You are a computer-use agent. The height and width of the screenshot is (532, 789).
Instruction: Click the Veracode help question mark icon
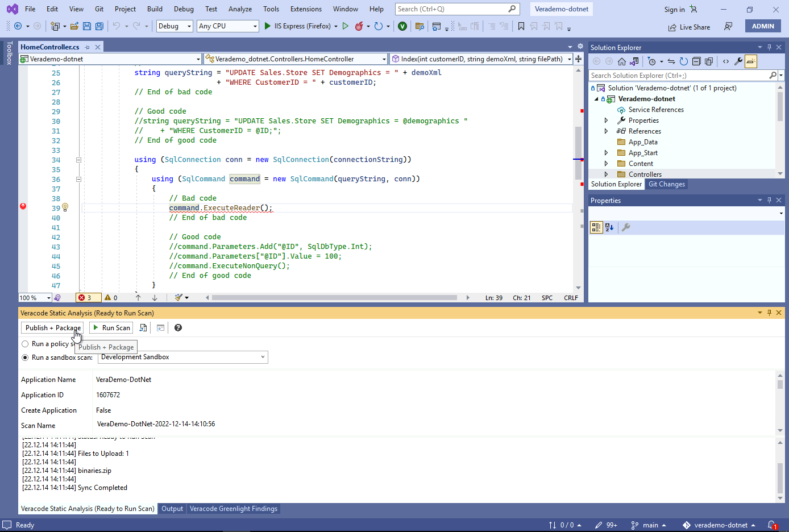178,328
